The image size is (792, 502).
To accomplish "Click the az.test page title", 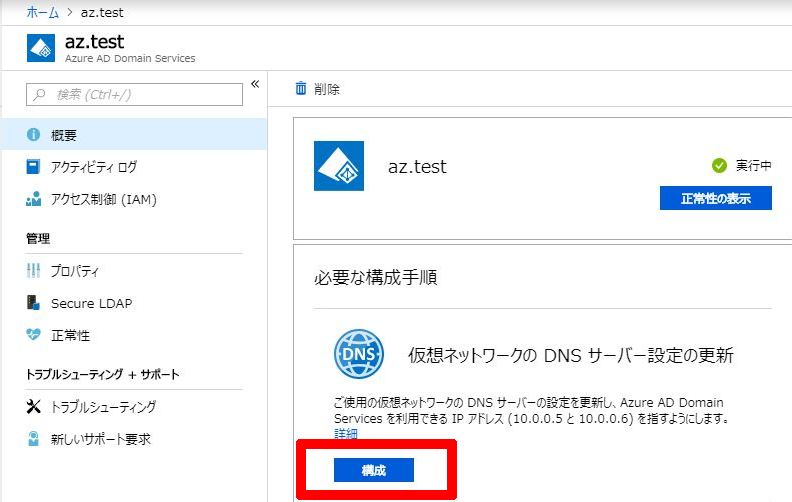I will 94,41.
